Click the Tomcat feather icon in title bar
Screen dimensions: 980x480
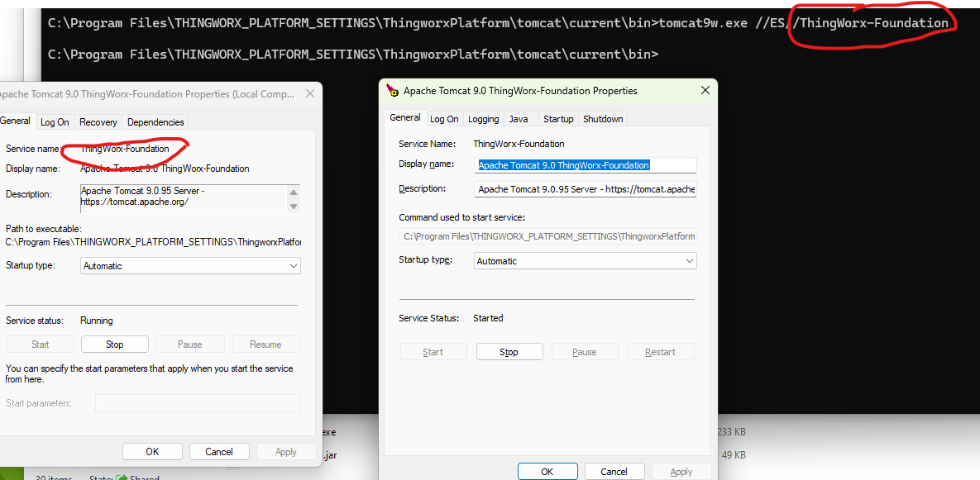pos(393,91)
